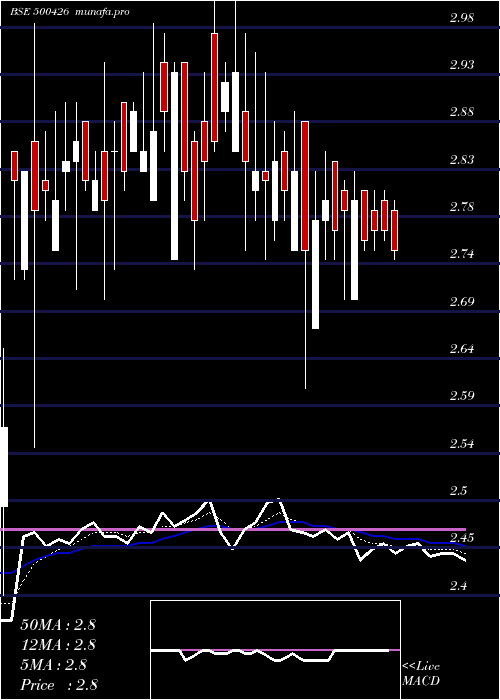The height and width of the screenshot is (700, 500).
Task: Click the 2.88 price axis label
Action: 462,112
